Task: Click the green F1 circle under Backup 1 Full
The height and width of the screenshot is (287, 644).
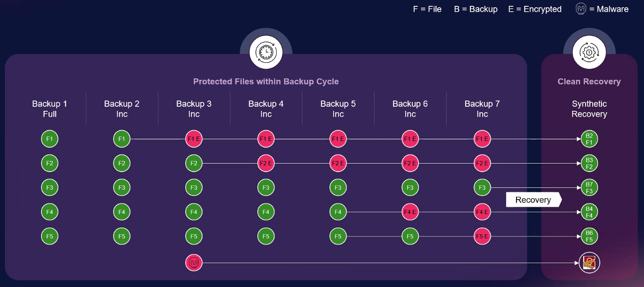Action: click(x=50, y=139)
